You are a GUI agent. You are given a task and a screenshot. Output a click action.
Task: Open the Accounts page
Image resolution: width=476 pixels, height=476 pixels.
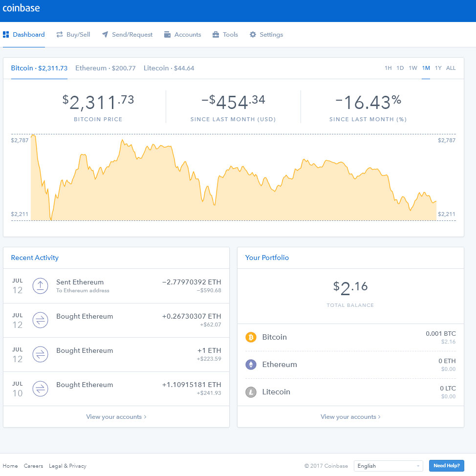tap(182, 35)
